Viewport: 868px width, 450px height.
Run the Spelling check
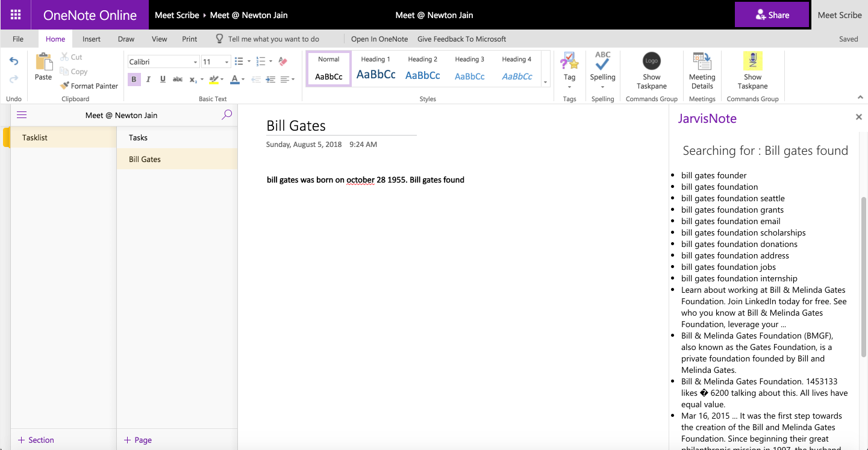(x=602, y=71)
